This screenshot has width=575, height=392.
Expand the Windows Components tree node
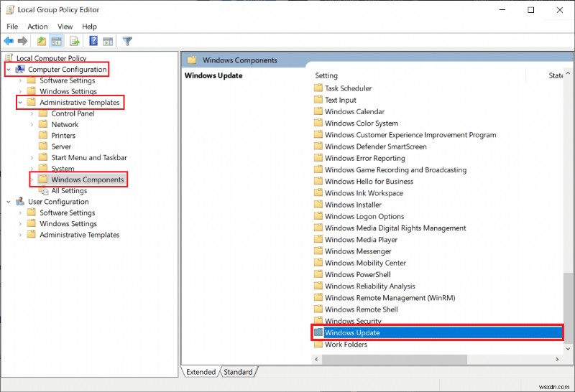point(32,179)
